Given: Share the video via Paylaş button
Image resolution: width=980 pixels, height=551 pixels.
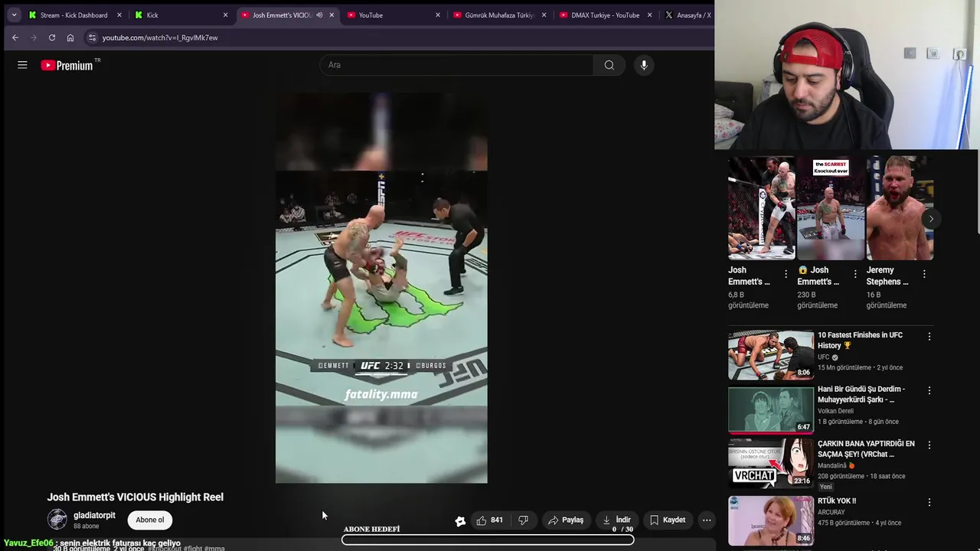Looking at the screenshot, I should pyautogui.click(x=566, y=520).
